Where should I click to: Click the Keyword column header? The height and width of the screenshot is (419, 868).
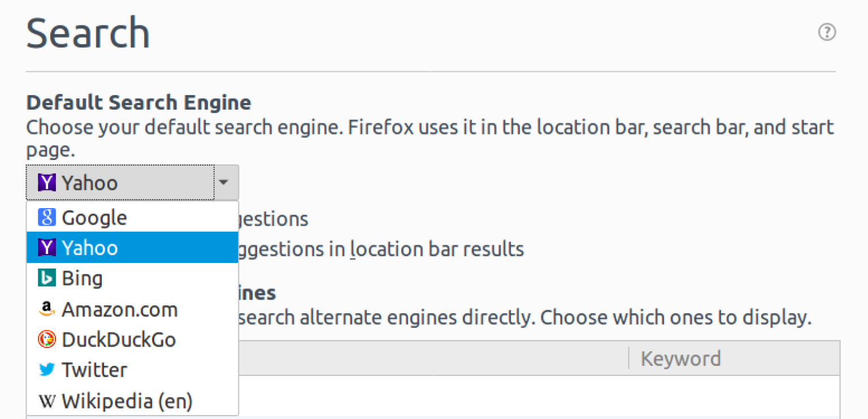point(680,358)
